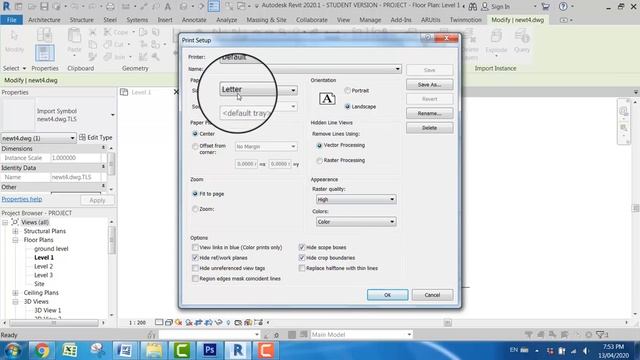Click the green Camtasia icon in taskbar
Image resolution: width=640 pixels, height=360 pixels.
(x=182, y=350)
